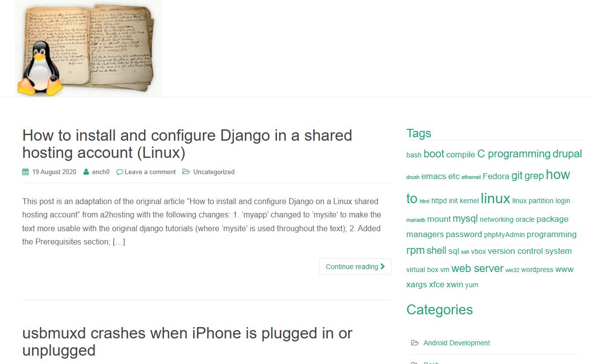Select the drupal tag
The width and height of the screenshot is (591, 364).
tap(567, 154)
